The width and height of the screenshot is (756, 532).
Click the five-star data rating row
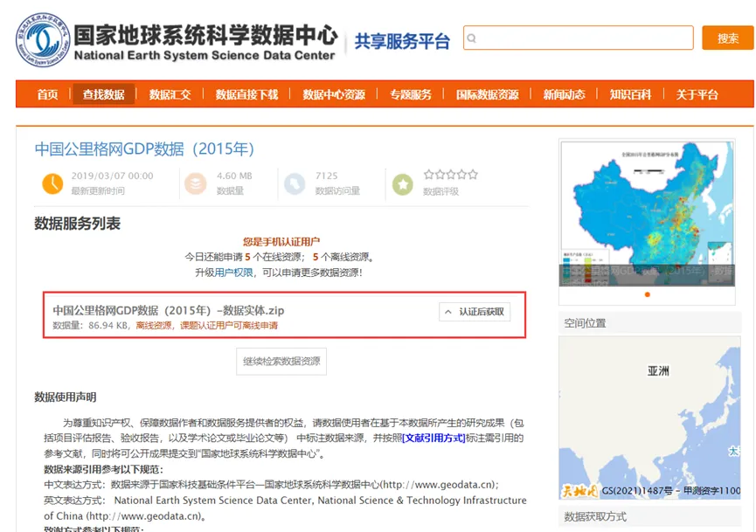pos(451,175)
